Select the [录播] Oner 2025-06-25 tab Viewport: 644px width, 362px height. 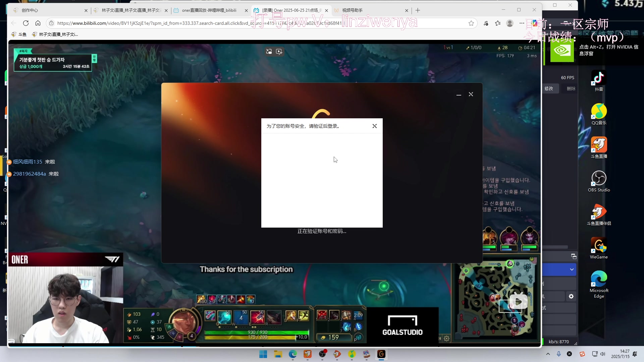[x=291, y=10]
